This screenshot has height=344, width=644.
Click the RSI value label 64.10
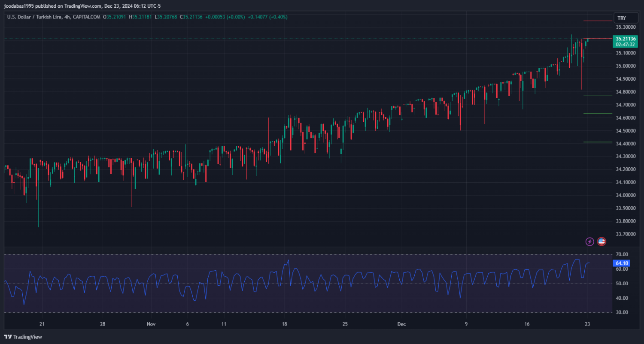click(x=622, y=263)
